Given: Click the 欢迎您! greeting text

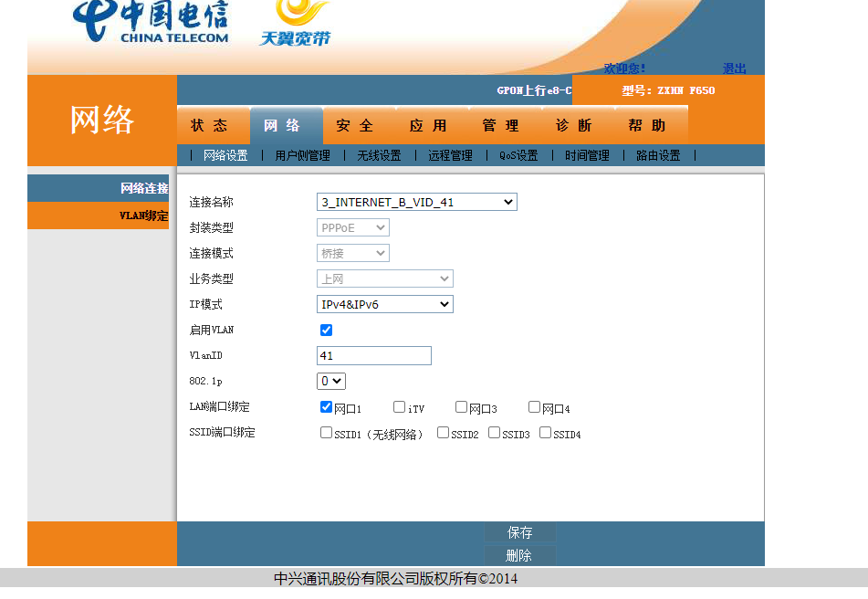Looking at the screenshot, I should coord(624,68).
